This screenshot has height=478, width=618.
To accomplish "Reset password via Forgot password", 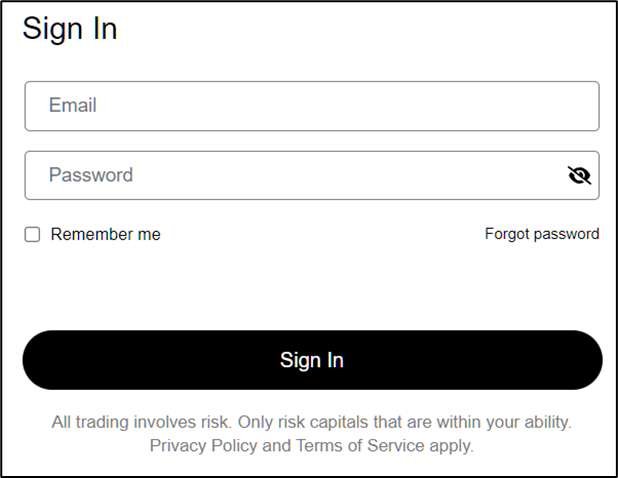I will click(x=542, y=234).
